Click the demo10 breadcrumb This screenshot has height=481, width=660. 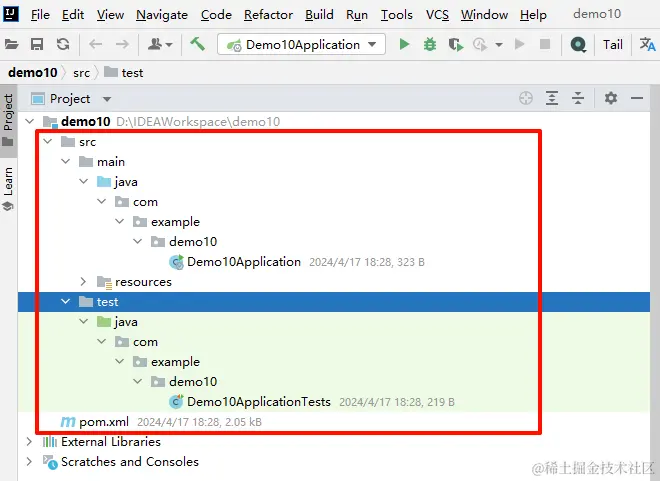click(x=32, y=73)
